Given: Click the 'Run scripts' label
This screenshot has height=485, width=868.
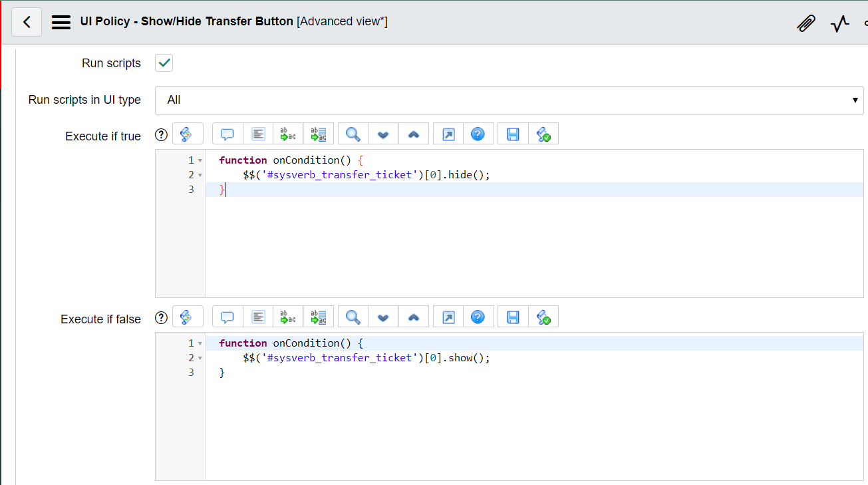Looking at the screenshot, I should click(x=112, y=63).
